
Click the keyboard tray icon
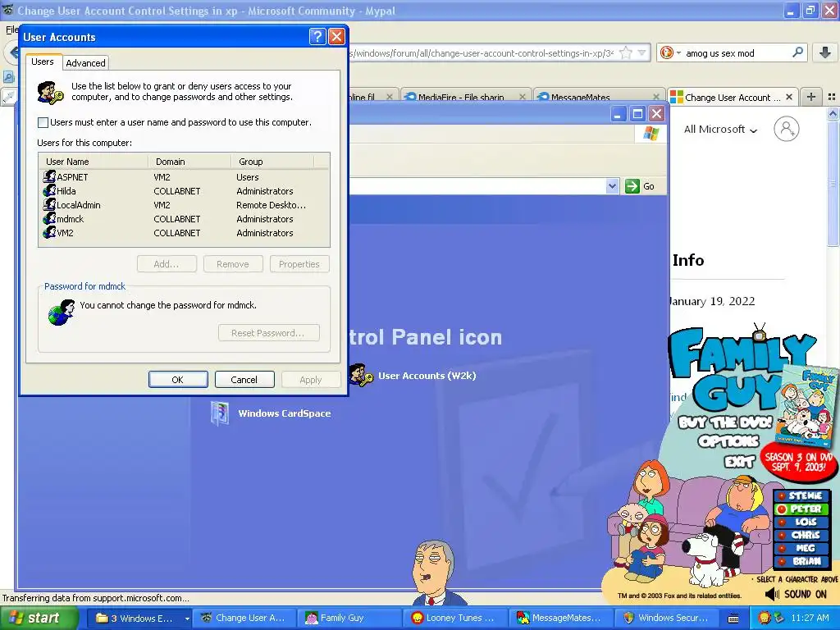tap(733, 619)
